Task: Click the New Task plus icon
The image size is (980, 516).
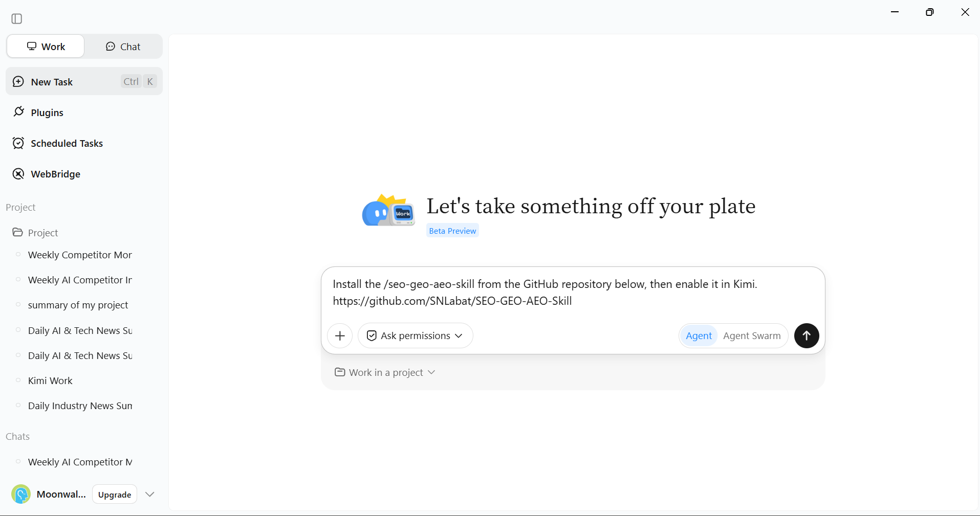Action: coord(18,82)
